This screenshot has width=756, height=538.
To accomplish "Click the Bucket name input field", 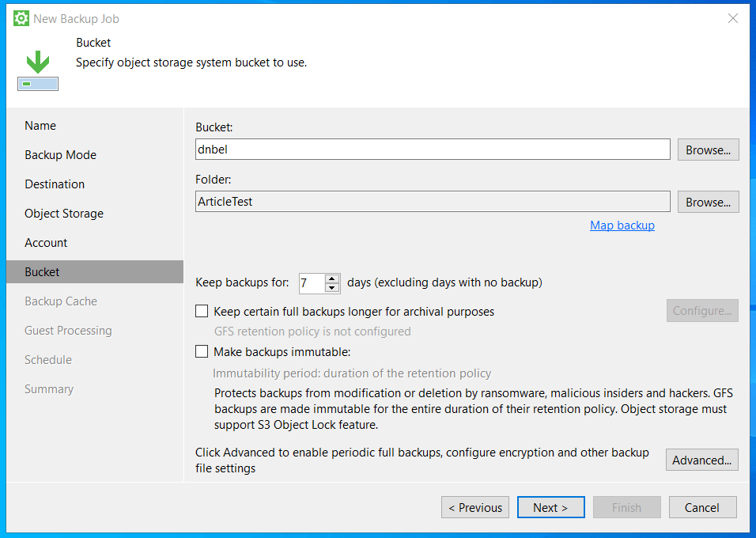I will (x=433, y=150).
